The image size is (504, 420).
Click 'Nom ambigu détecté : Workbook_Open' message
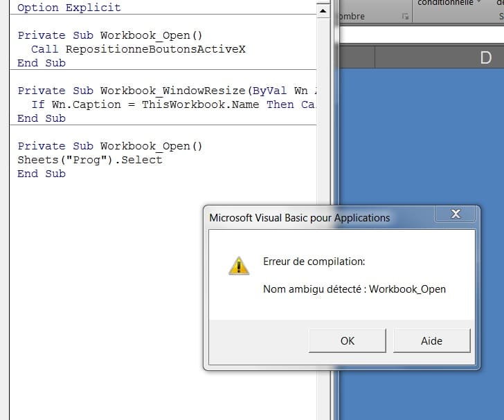click(x=354, y=289)
